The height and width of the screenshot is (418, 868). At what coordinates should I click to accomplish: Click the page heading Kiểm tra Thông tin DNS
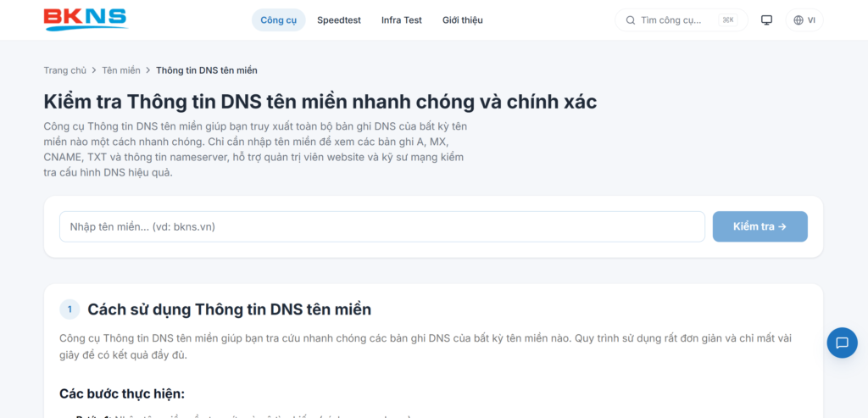point(320,102)
